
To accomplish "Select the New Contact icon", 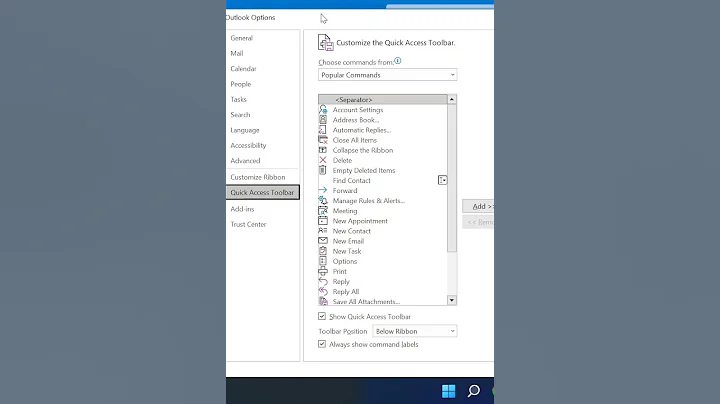I will coord(323,231).
